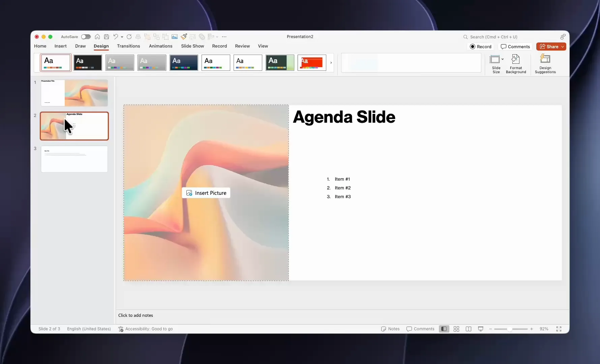Adjust the zoom slider handle
This screenshot has width=600, height=364.
(x=510, y=329)
